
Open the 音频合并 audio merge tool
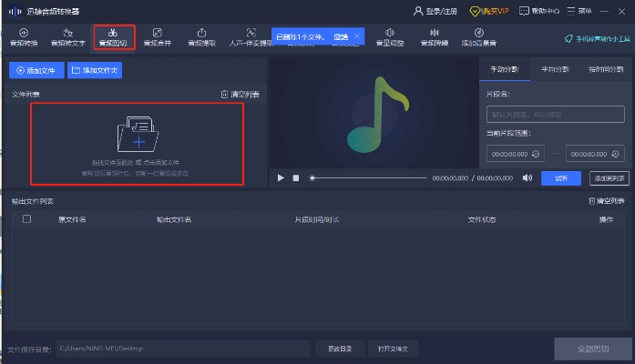(157, 37)
